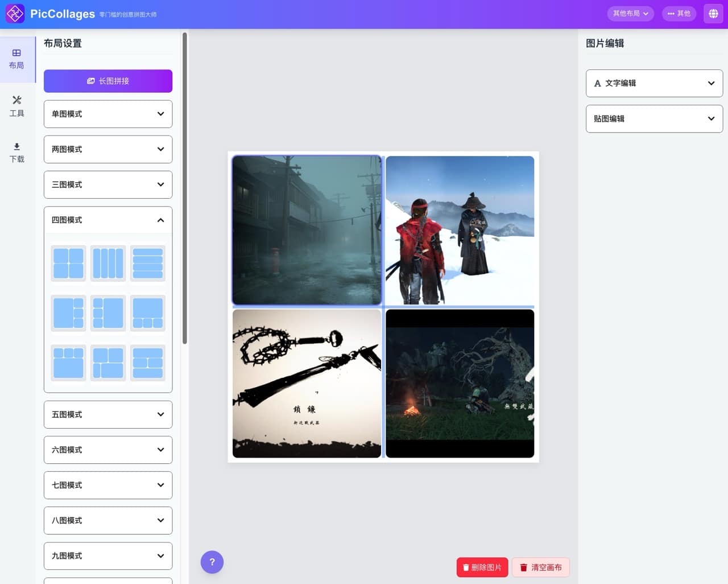Viewport: 728px width, 584px height.
Task: Click the 长图拼接 button
Action: pyautogui.click(x=107, y=81)
